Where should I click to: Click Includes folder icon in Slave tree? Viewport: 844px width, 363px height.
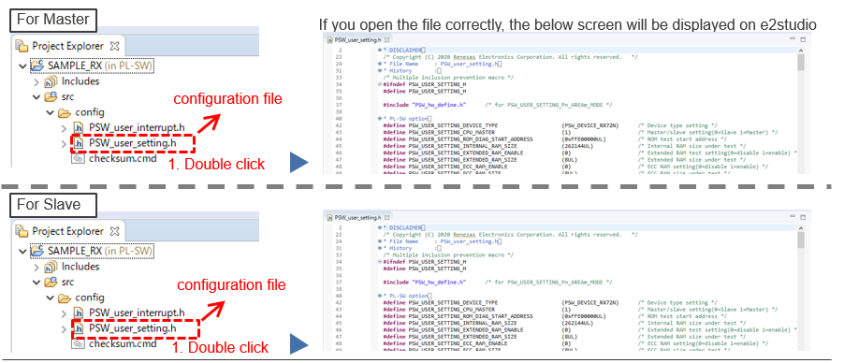(x=51, y=267)
